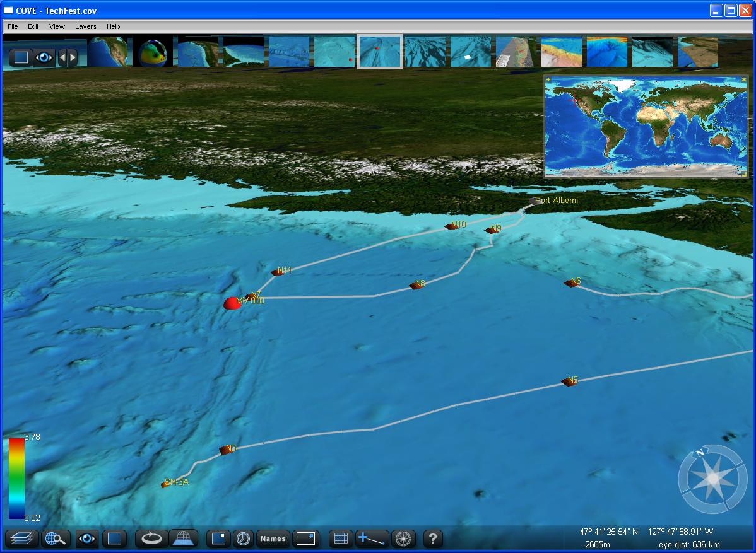Toggle the eye visibility button in bottom toolbar
The image size is (756, 553).
coord(86,538)
